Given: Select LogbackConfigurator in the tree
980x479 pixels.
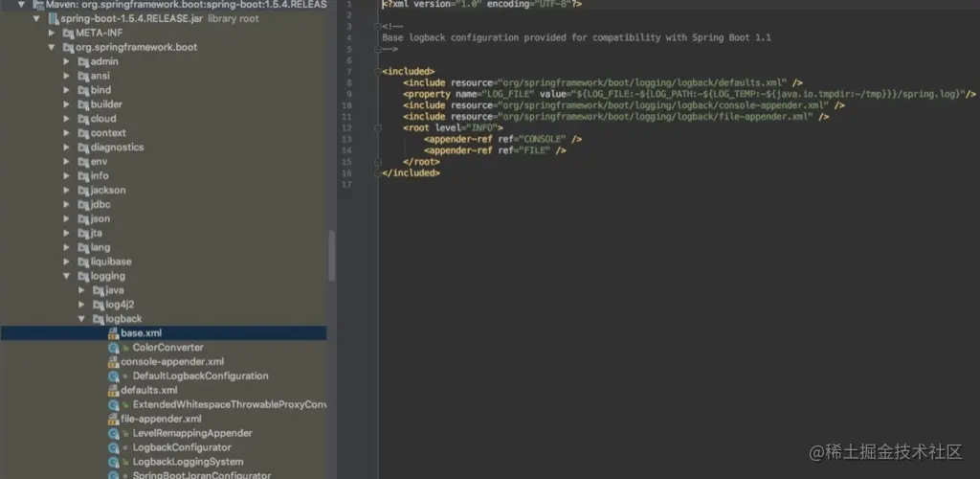Looking at the screenshot, I should click(x=182, y=447).
